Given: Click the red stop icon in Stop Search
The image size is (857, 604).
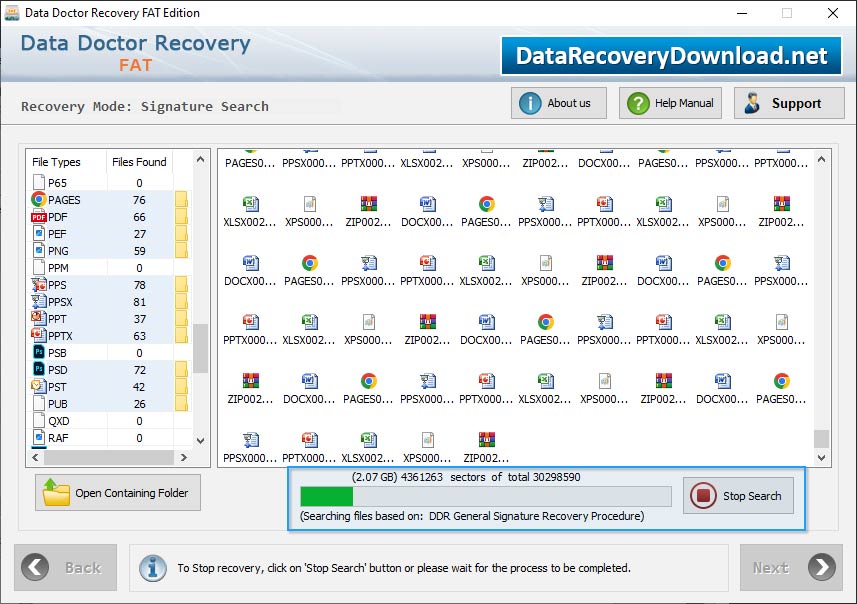Looking at the screenshot, I should [x=703, y=496].
